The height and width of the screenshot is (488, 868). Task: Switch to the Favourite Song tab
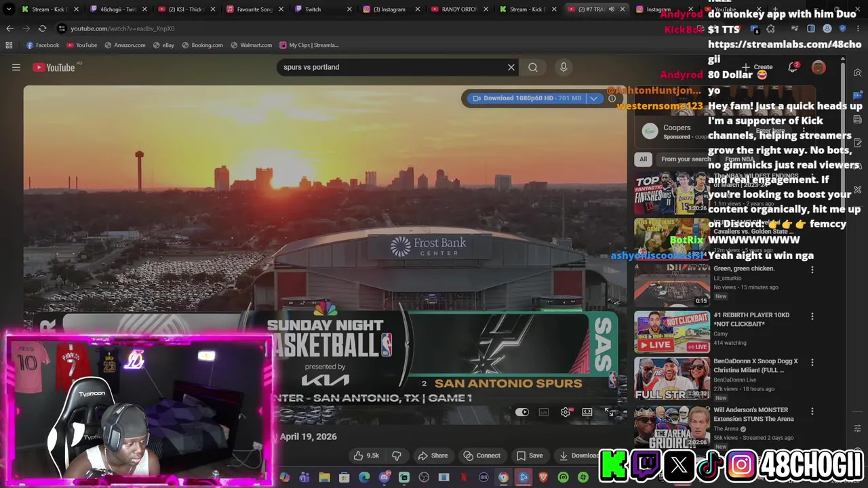pos(254,9)
